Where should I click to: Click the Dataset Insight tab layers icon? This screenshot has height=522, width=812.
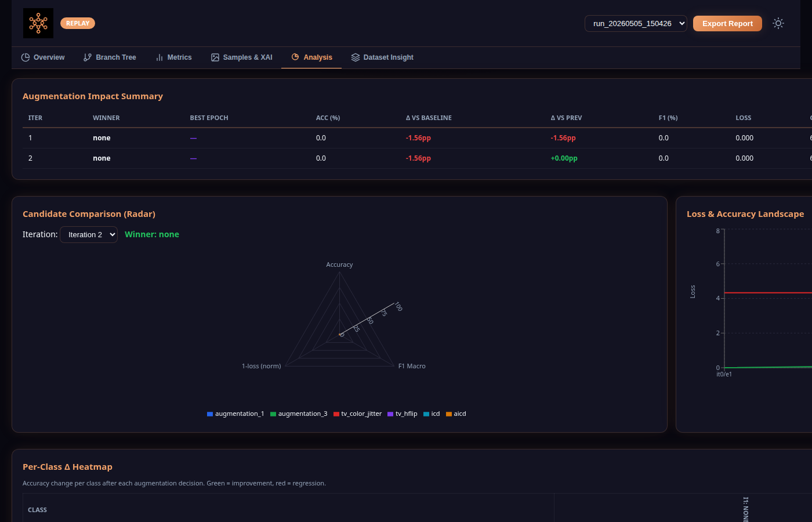(356, 57)
